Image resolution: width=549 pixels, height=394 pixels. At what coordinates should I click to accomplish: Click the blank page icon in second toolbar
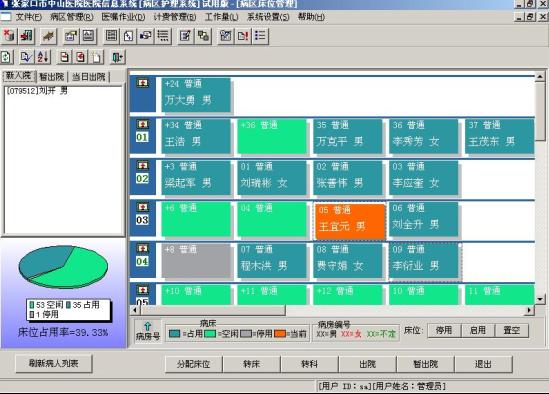tap(97, 57)
